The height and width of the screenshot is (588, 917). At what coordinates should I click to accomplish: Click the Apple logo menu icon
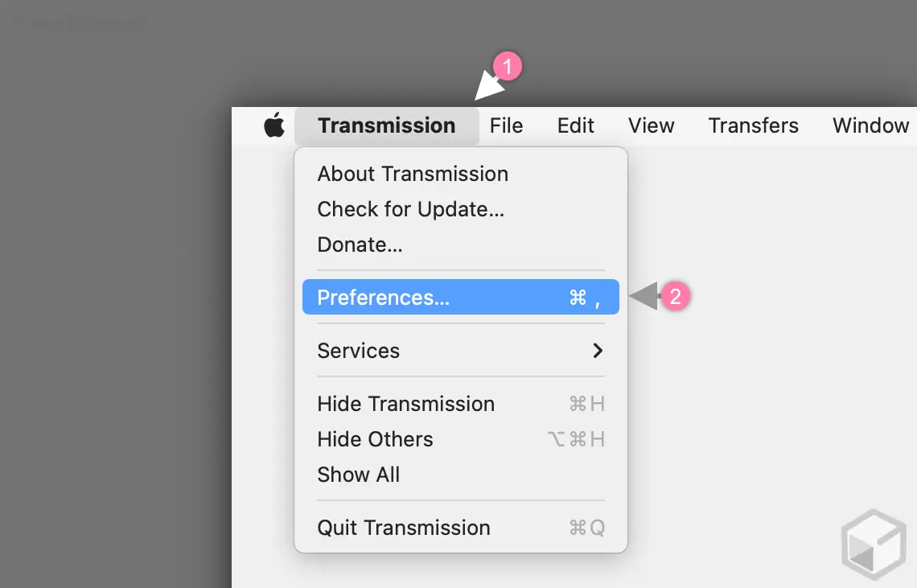pyautogui.click(x=274, y=125)
